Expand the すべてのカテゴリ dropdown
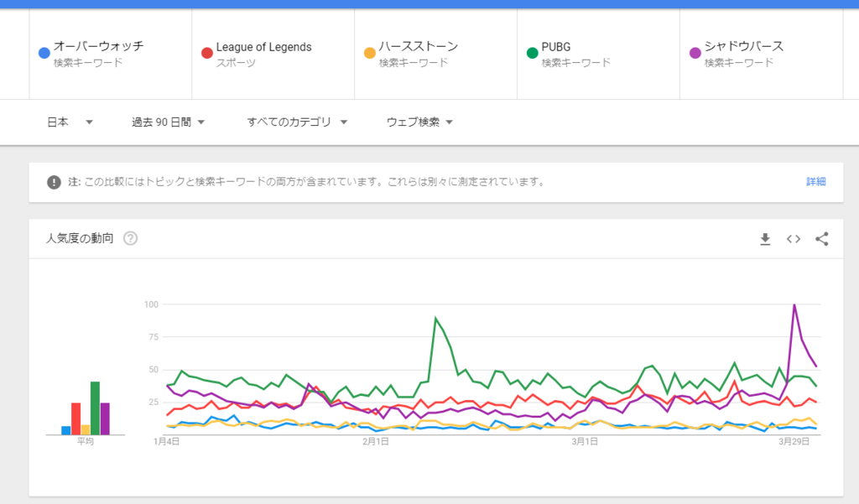859x504 pixels. pyautogui.click(x=299, y=122)
